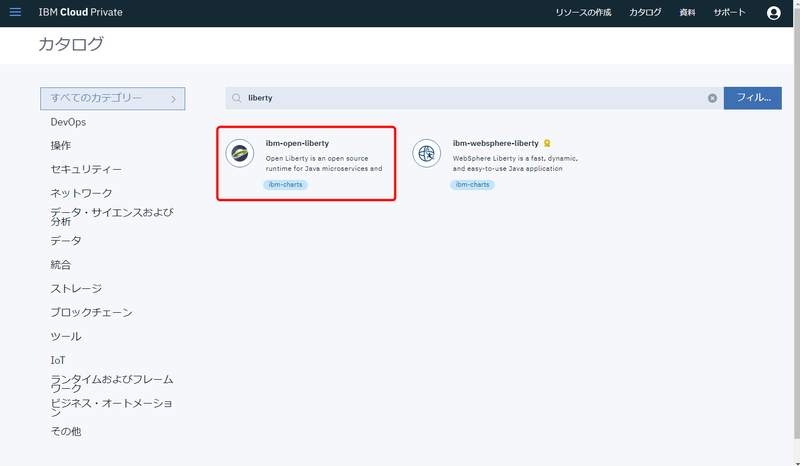This screenshot has height=466, width=800.
Task: Click the フィル... filter button
Action: 753,98
